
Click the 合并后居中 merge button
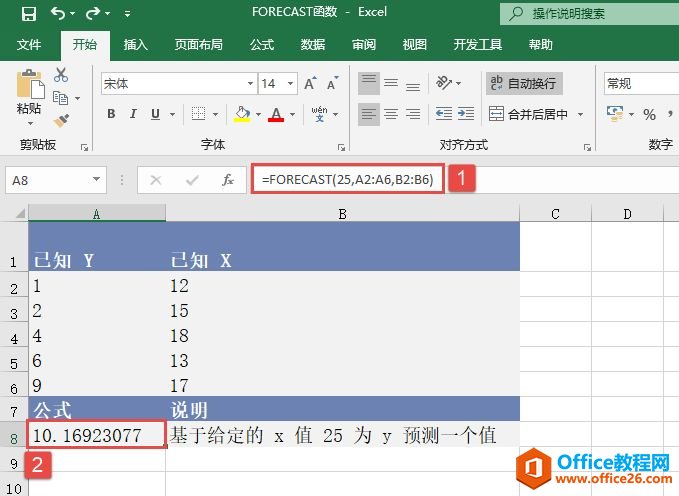pyautogui.click(x=536, y=114)
